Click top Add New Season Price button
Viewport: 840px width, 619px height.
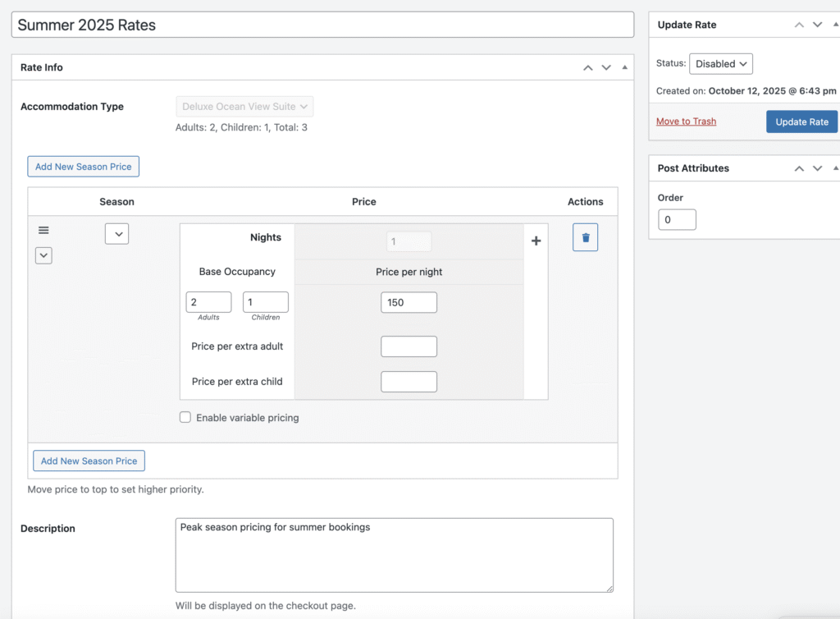(x=84, y=167)
